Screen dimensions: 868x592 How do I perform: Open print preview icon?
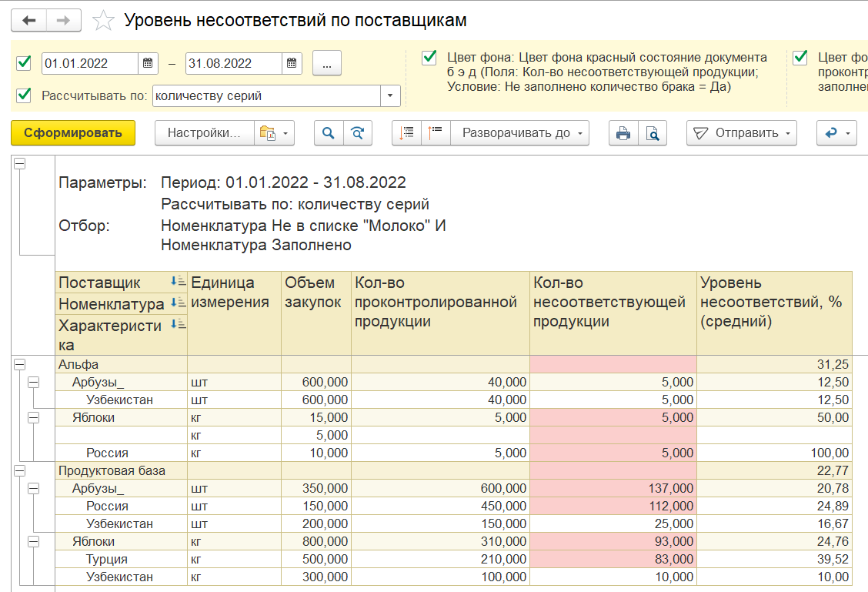click(653, 133)
